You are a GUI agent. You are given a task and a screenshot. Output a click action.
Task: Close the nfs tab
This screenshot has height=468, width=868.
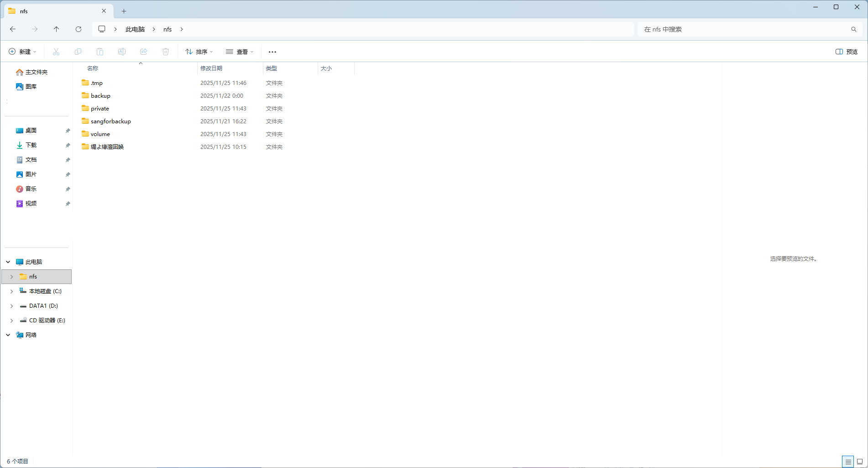point(104,11)
